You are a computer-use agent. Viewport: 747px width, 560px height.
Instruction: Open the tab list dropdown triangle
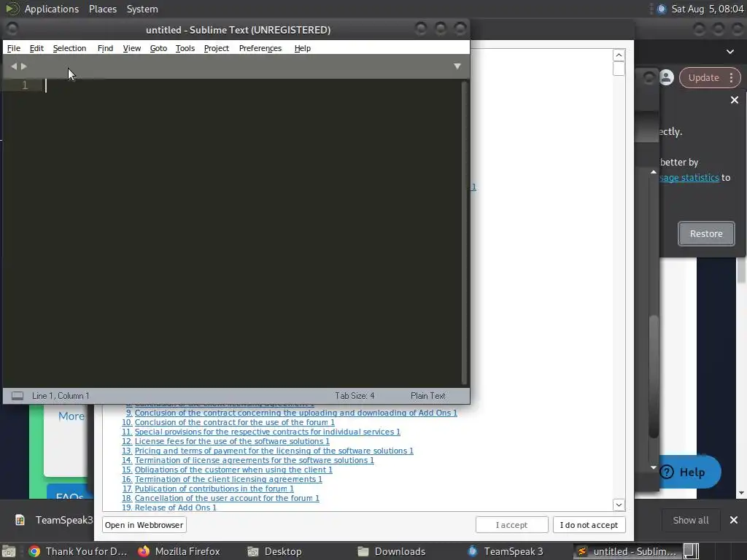click(457, 66)
